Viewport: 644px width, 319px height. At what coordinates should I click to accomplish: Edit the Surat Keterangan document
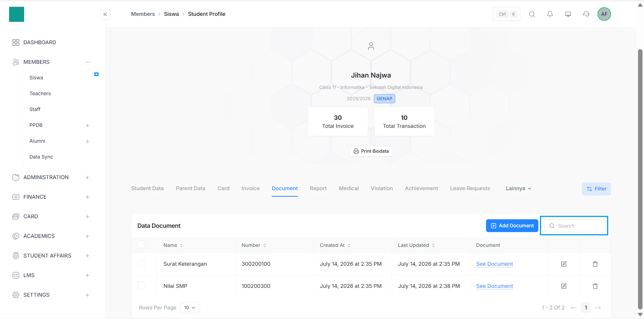[563, 264]
